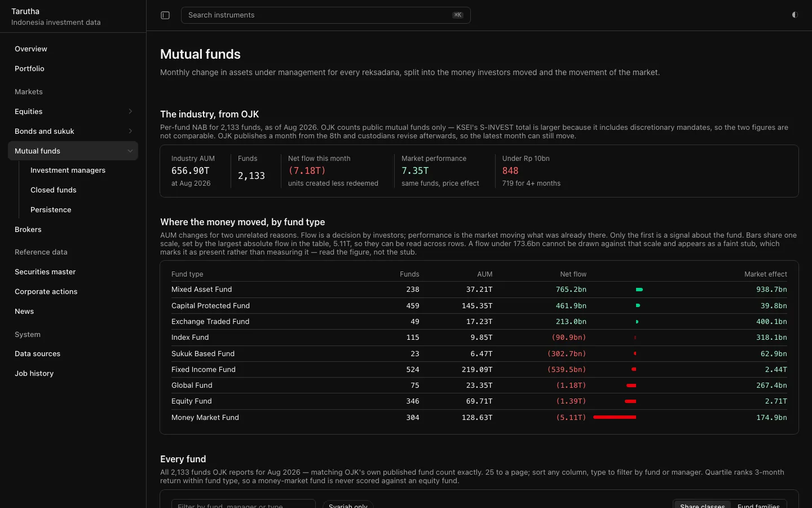Select the Exchange Traded Fund row label
This screenshot has width=812, height=508.
click(210, 322)
